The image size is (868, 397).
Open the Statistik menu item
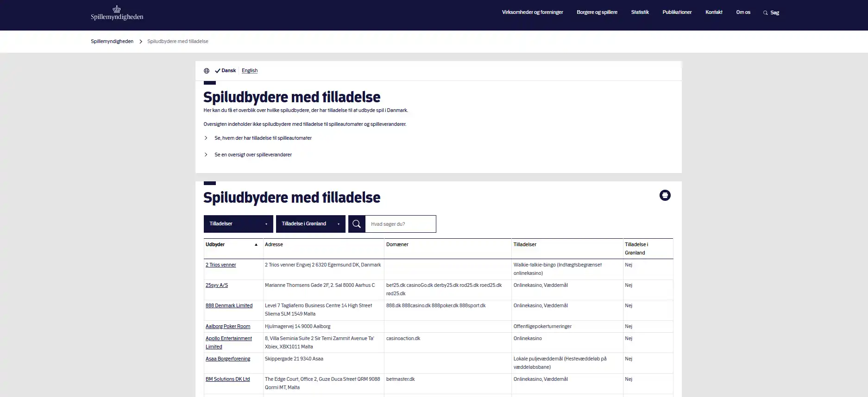(640, 12)
